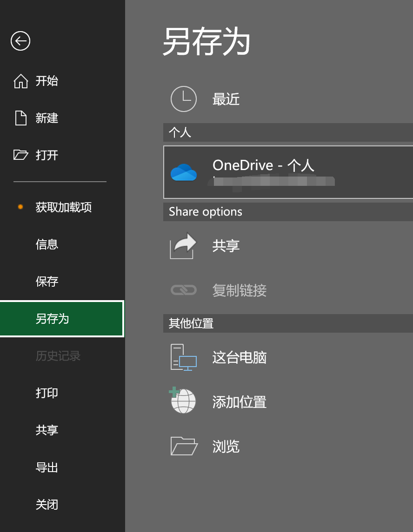This screenshot has width=413, height=532.
Task: Click the 其他位置 section header
Action: coord(288,323)
